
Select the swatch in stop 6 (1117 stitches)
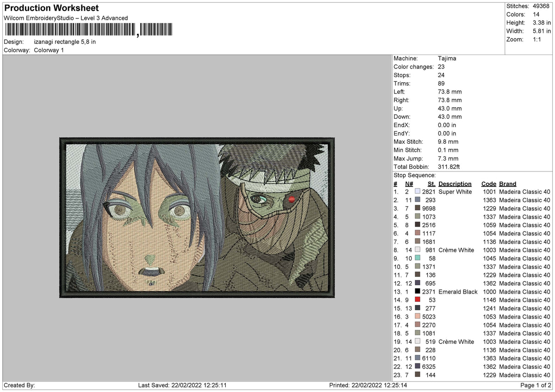[x=418, y=233]
